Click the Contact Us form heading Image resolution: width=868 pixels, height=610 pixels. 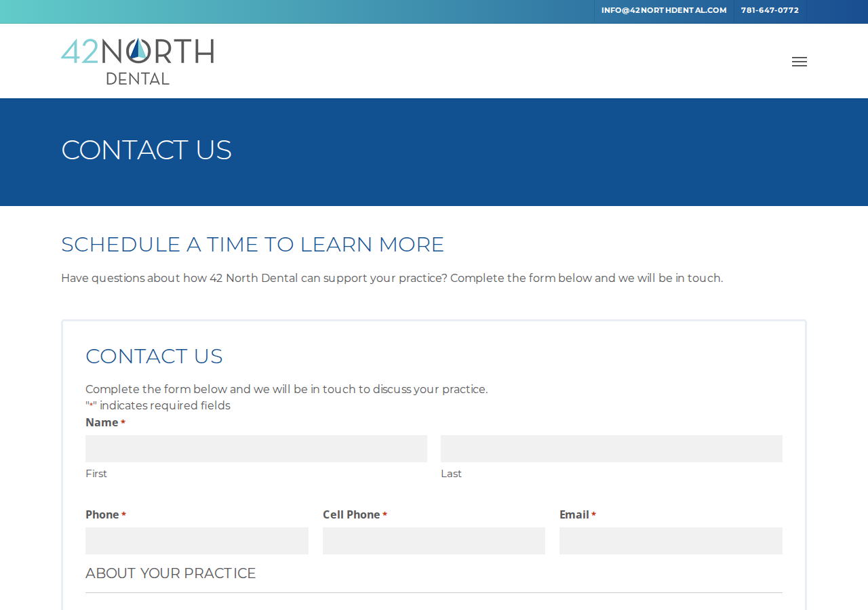[x=154, y=357]
